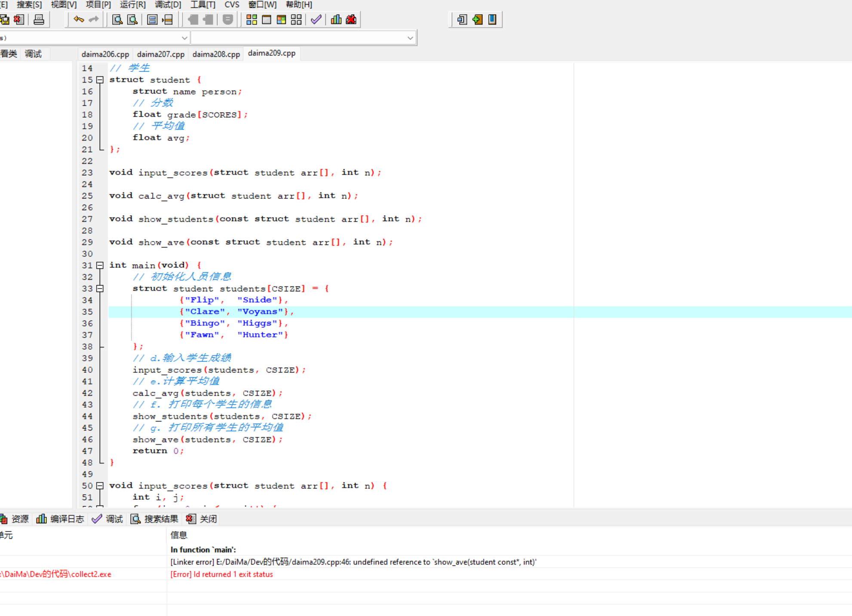Click the green plus insert icon

point(477,20)
